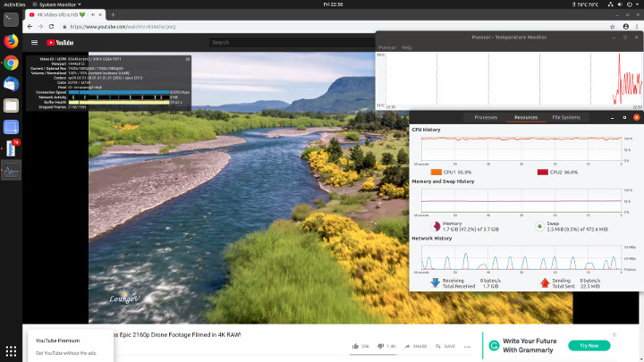
Task: Go to YouTube home via logo
Action: (60, 42)
